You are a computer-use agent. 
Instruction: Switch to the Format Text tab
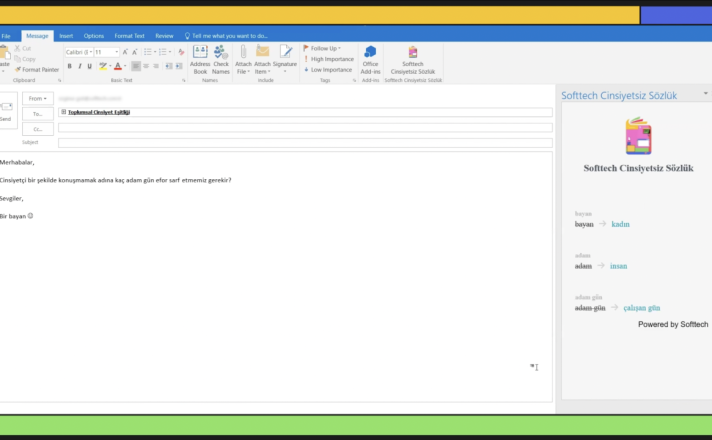click(x=129, y=36)
